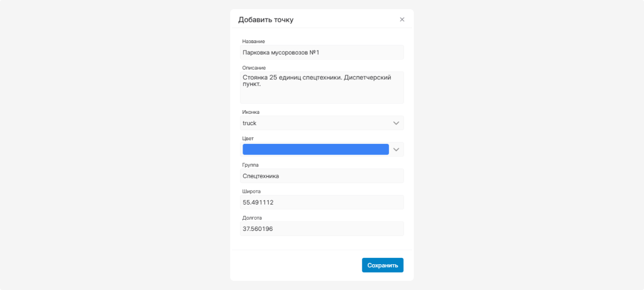This screenshot has height=290, width=644.
Task: Click the Группа label text
Action: pos(250,165)
